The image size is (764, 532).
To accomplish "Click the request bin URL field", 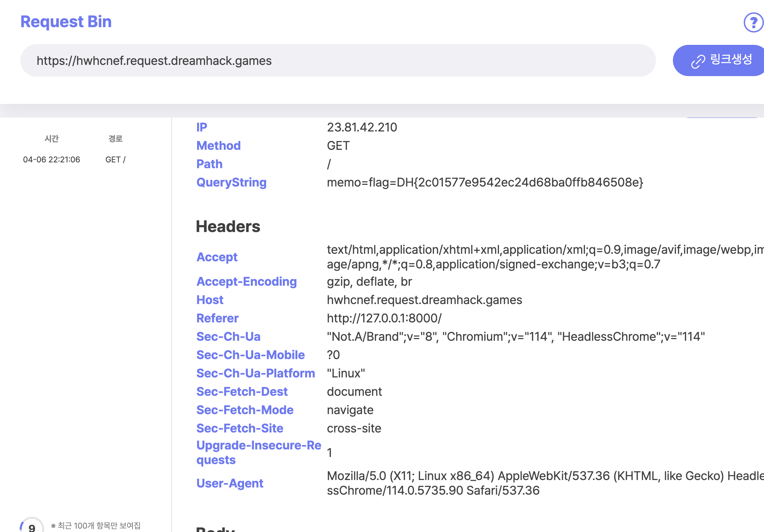I will (x=338, y=60).
